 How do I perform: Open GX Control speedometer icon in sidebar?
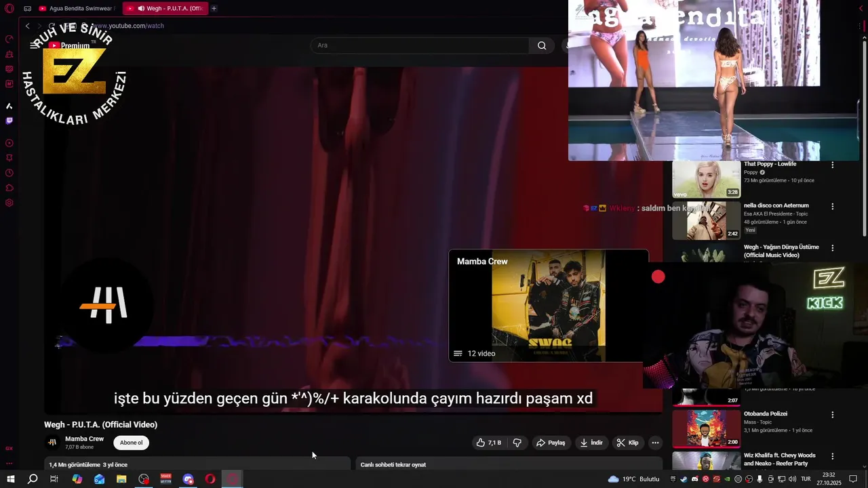9,39
